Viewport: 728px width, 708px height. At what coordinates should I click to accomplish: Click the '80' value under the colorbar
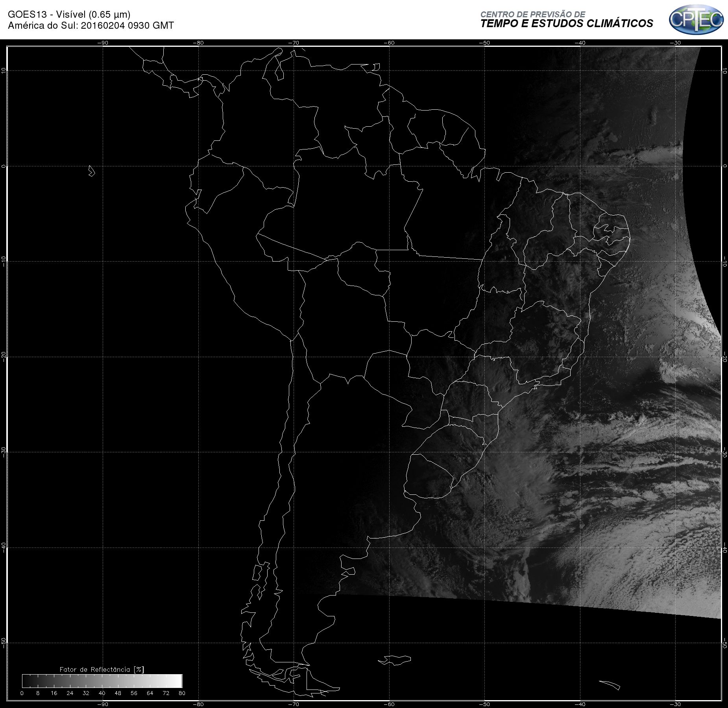click(182, 693)
